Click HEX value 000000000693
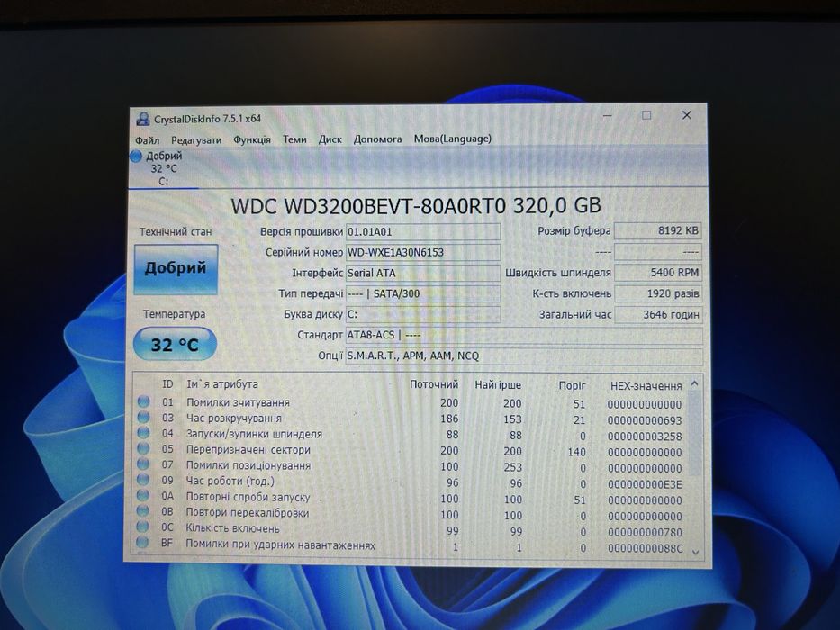Viewport: 840px width, 630px height. [645, 420]
